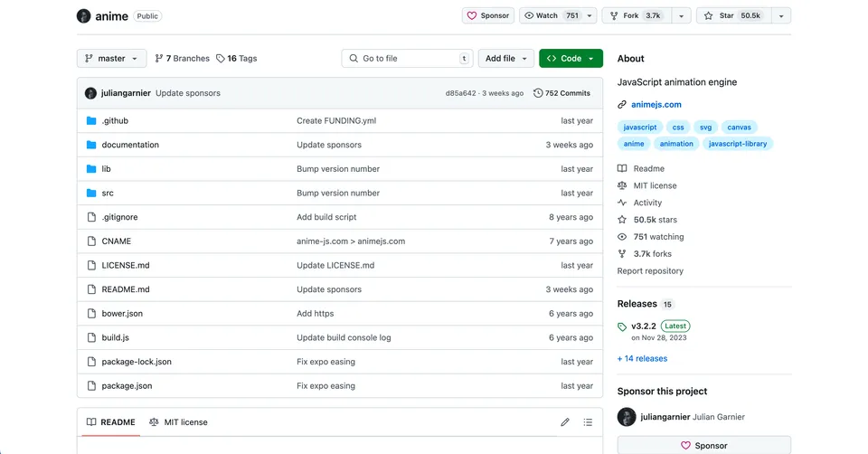Click the Activity pulse icon

coord(622,203)
